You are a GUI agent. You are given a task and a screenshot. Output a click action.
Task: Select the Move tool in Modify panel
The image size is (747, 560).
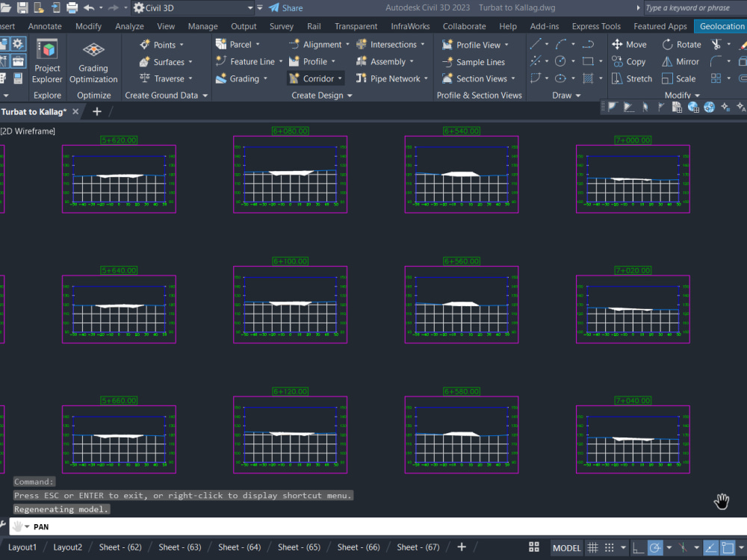630,44
